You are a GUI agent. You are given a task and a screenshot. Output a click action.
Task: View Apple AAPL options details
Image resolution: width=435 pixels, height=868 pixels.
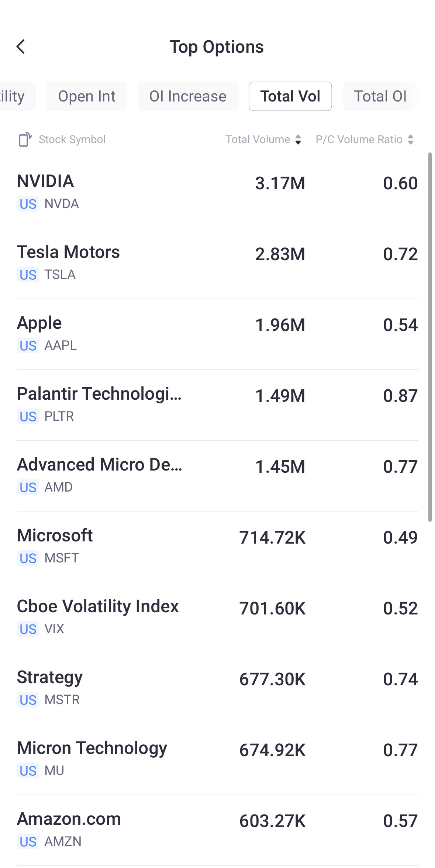[x=217, y=334]
